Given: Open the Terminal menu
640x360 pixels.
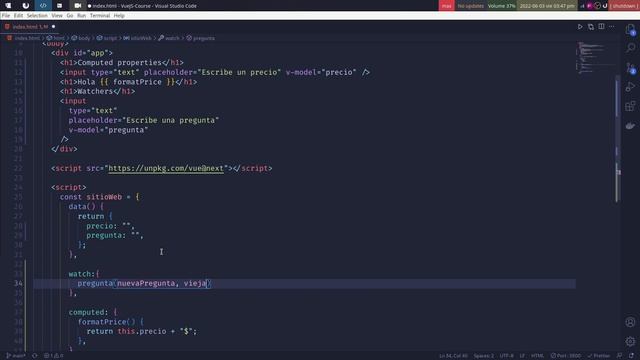Looking at the screenshot, I should coord(100,16).
